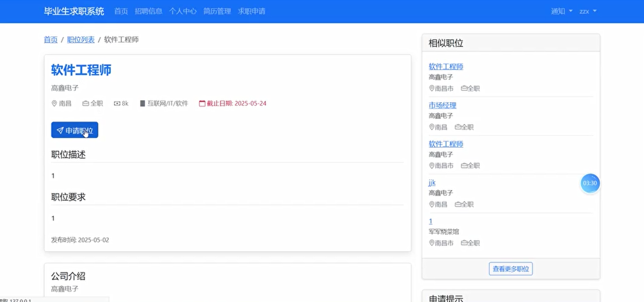Screen dimensions: 644x302
Task: Click the blue 03:30 timer badge
Action: 590,183
